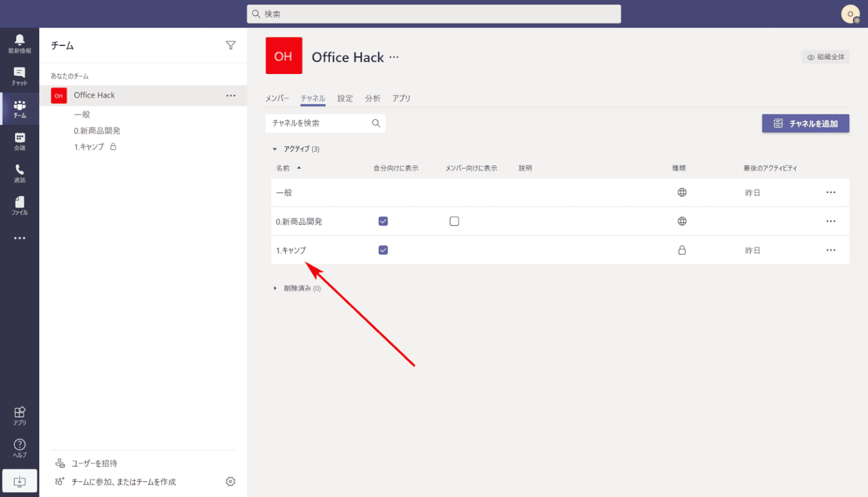Sort channels by 名前 column arrow

tap(299, 168)
